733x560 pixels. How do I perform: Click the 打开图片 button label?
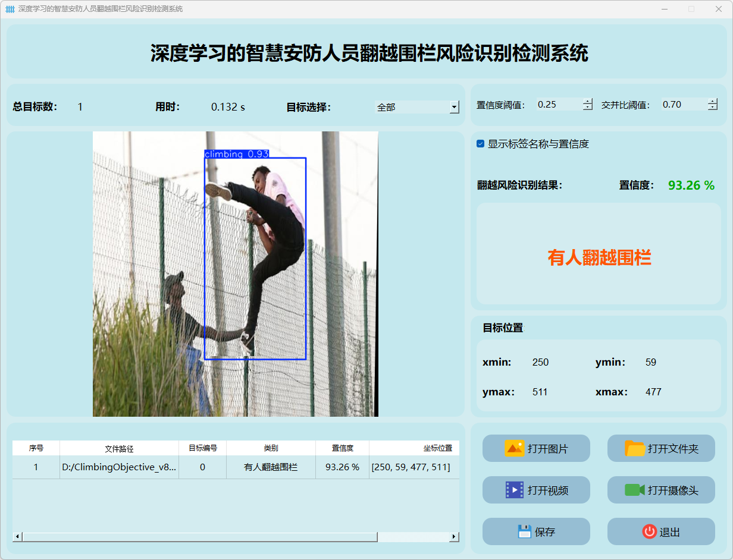[548, 449]
